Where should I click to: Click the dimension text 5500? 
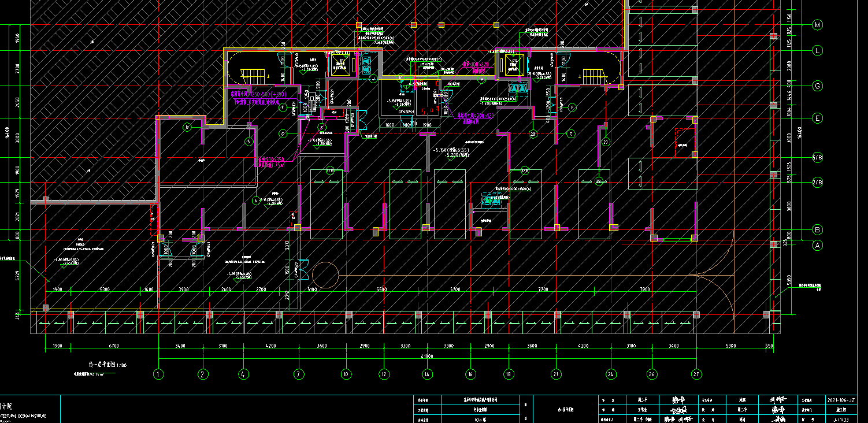[381, 288]
